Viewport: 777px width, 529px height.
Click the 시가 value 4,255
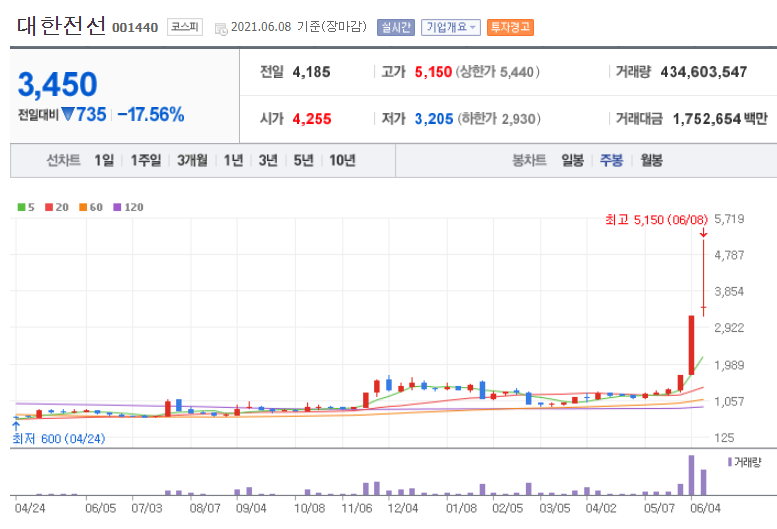[312, 119]
